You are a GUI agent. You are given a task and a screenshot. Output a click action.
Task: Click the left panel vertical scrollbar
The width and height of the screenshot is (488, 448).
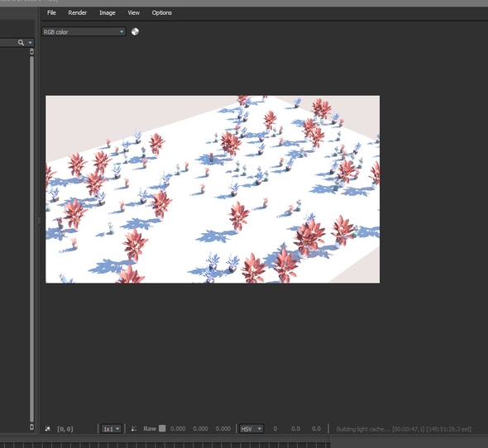coord(31,239)
